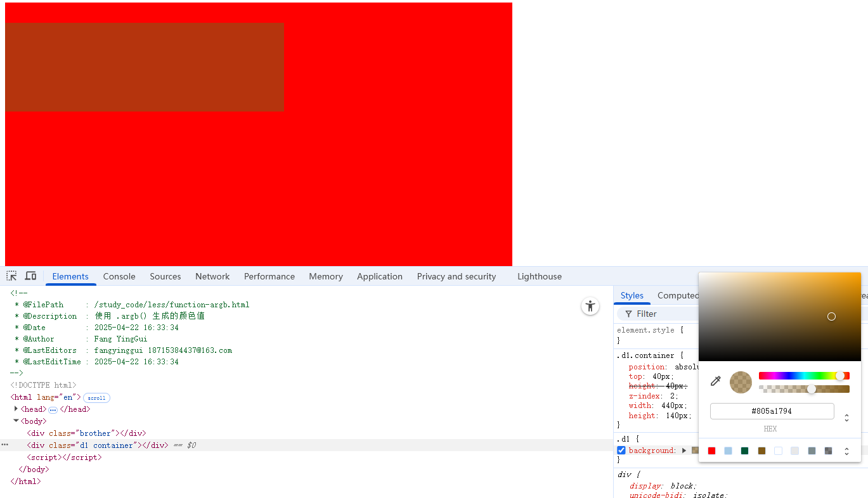
Task: Select the dark green palette swatch
Action: pyautogui.click(x=745, y=451)
